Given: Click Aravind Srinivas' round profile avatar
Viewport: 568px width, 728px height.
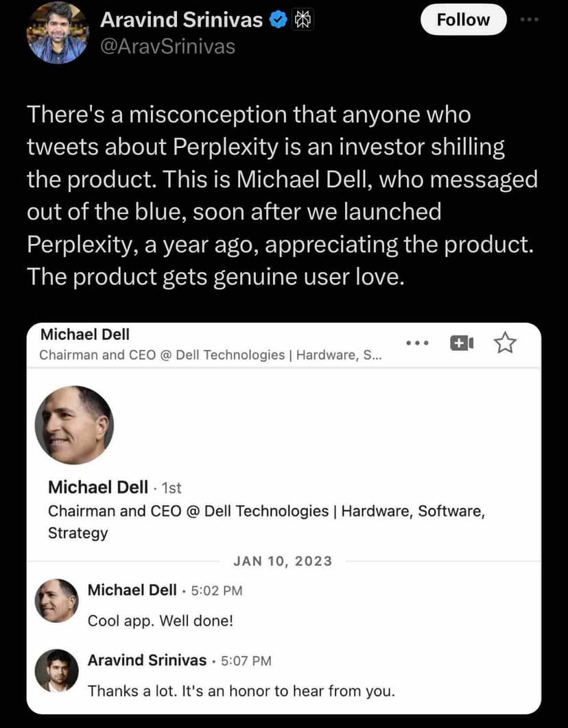Looking at the screenshot, I should [58, 32].
